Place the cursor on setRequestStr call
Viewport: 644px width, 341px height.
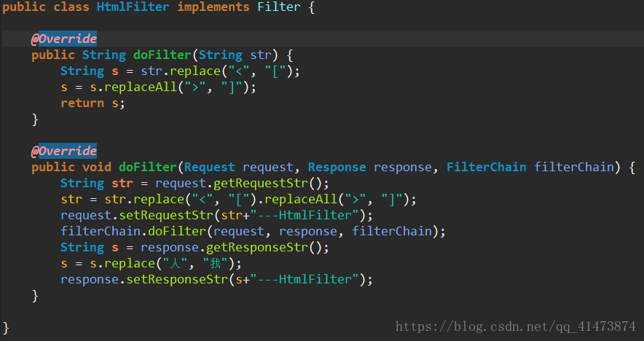pos(166,215)
